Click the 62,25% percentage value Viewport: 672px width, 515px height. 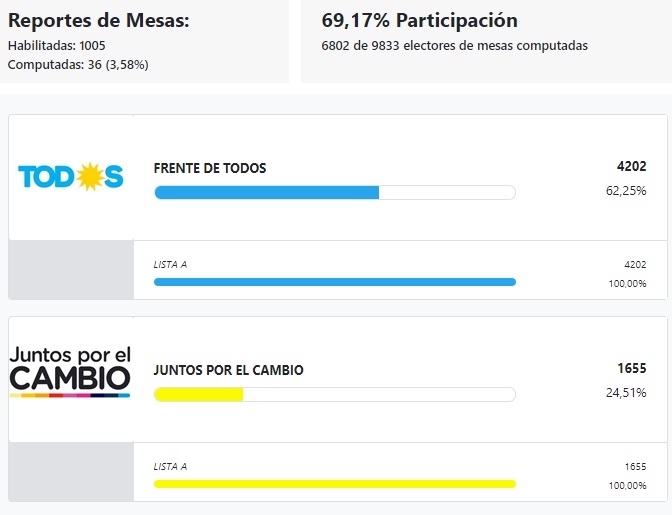click(x=626, y=190)
